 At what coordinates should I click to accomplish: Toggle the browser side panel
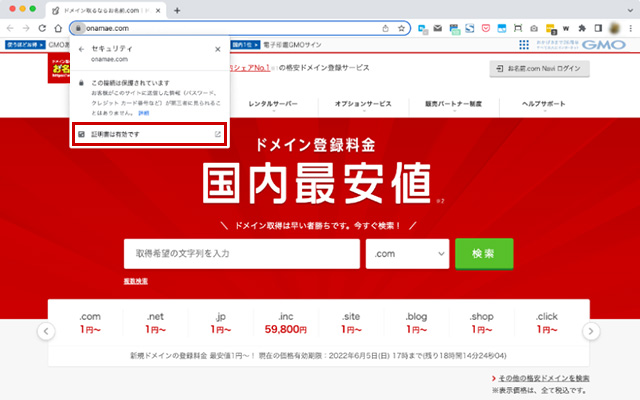598,28
